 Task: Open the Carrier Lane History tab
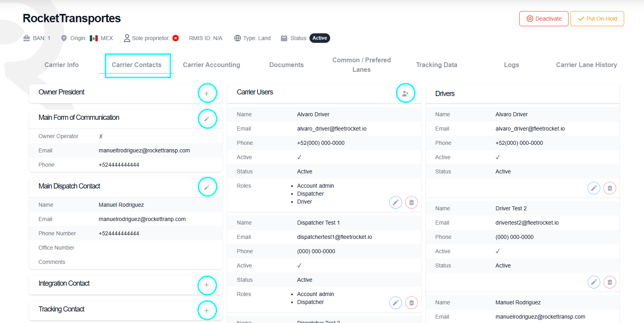tap(586, 65)
